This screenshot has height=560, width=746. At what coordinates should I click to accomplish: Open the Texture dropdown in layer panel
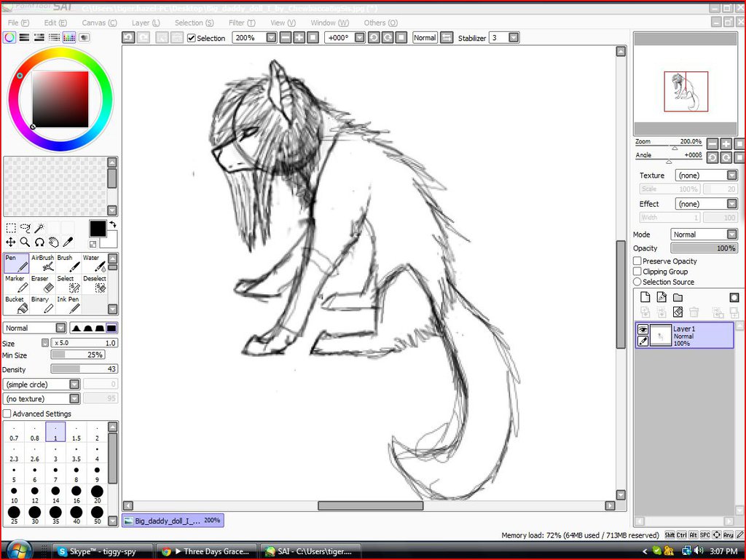[706, 176]
